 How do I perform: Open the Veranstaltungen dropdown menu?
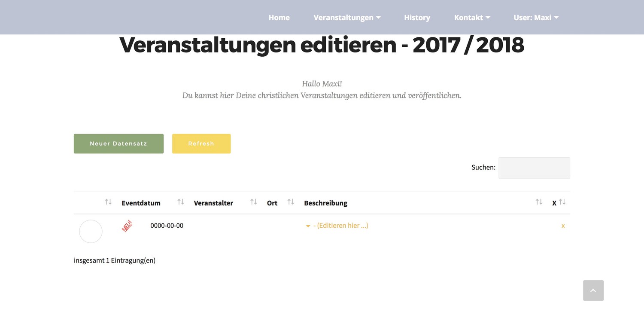pos(347,18)
